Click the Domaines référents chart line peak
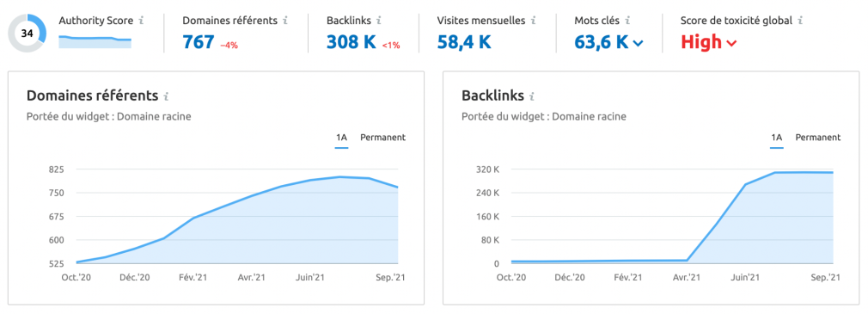The image size is (868, 314). (x=339, y=176)
